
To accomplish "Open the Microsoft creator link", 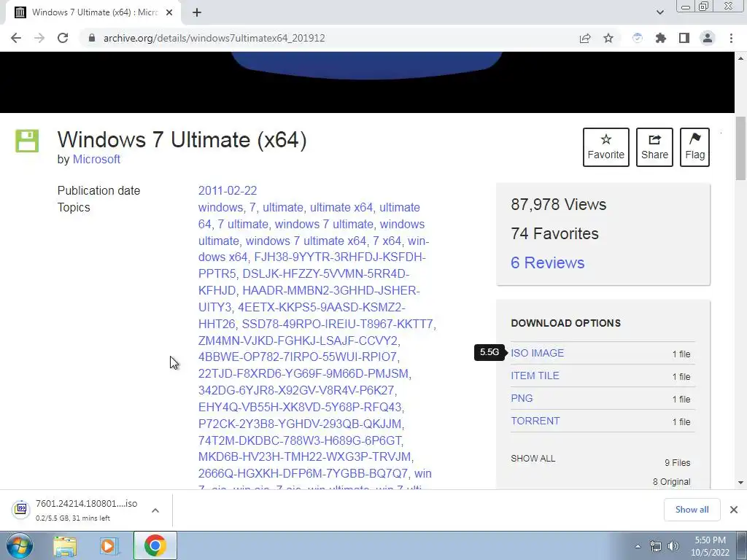I will 96,159.
